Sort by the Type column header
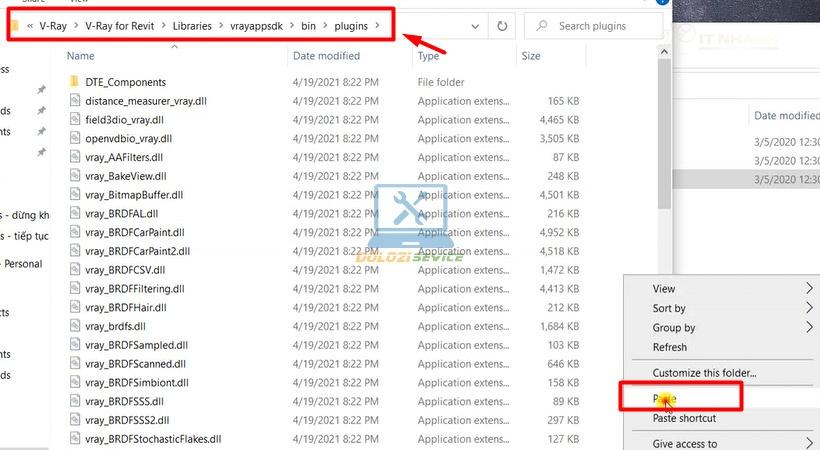This screenshot has width=820, height=450. (428, 55)
